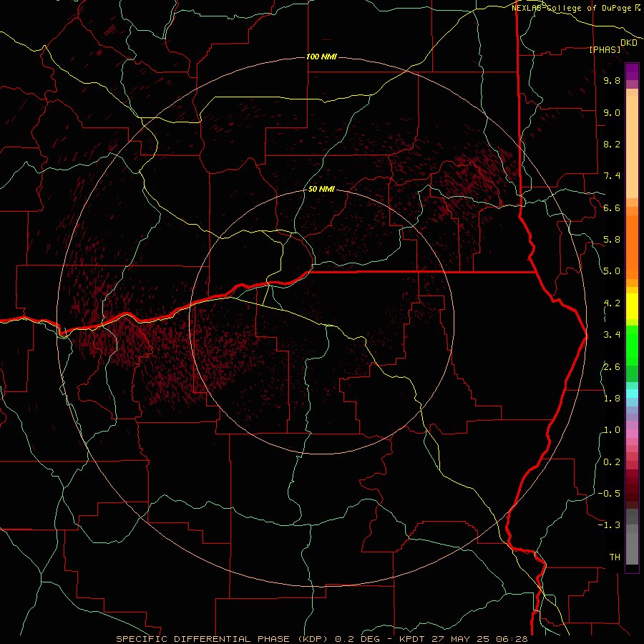Click the bright green band of the color bar
Image resolution: width=644 pixels, height=644 pixels.
(x=632, y=345)
